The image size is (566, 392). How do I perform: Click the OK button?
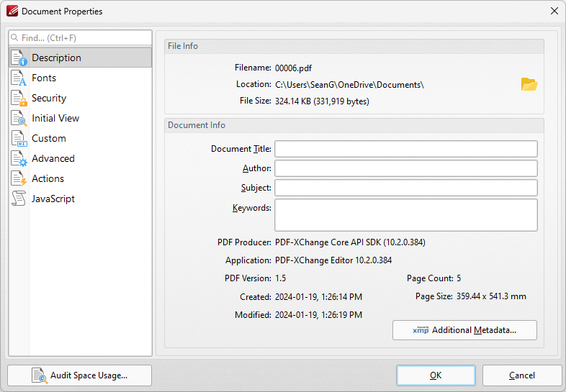coord(436,375)
